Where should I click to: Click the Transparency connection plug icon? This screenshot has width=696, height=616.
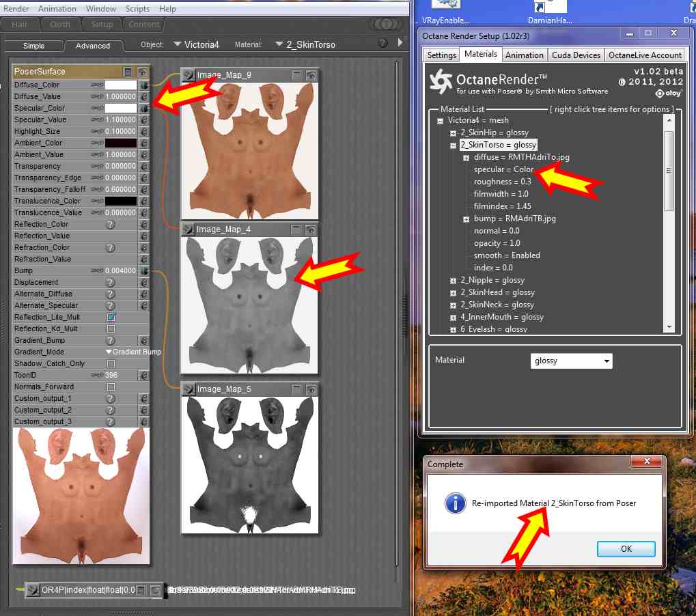click(x=144, y=166)
